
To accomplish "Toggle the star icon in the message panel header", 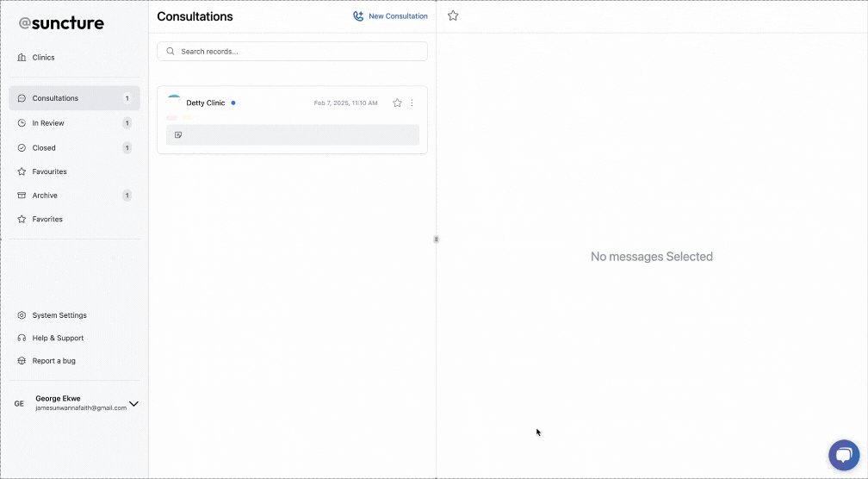I will 453,16.
